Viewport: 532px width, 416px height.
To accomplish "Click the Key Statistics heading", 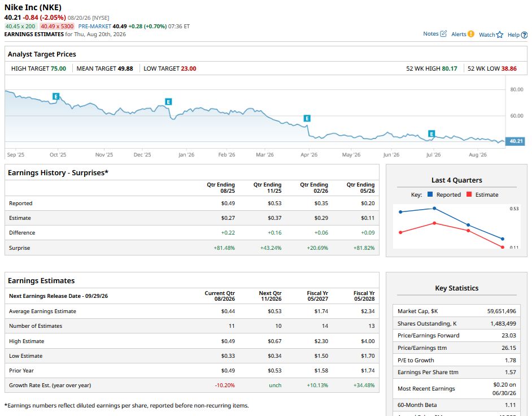I will pos(457,288).
